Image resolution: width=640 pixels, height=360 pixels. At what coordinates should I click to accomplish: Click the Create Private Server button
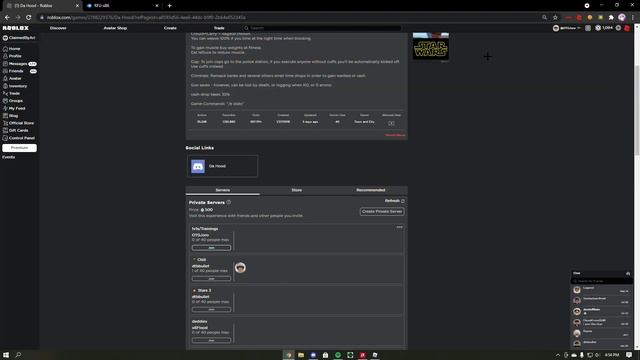click(382, 211)
